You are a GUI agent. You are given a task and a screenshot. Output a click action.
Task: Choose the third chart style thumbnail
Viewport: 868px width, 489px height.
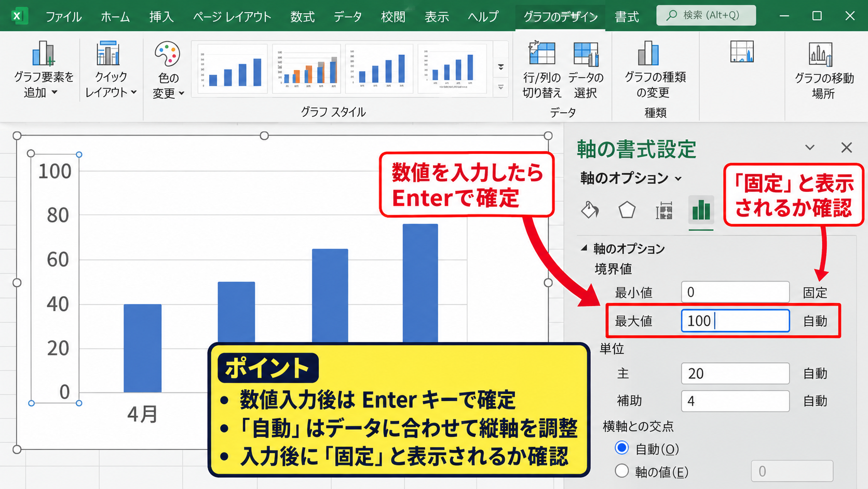point(378,69)
